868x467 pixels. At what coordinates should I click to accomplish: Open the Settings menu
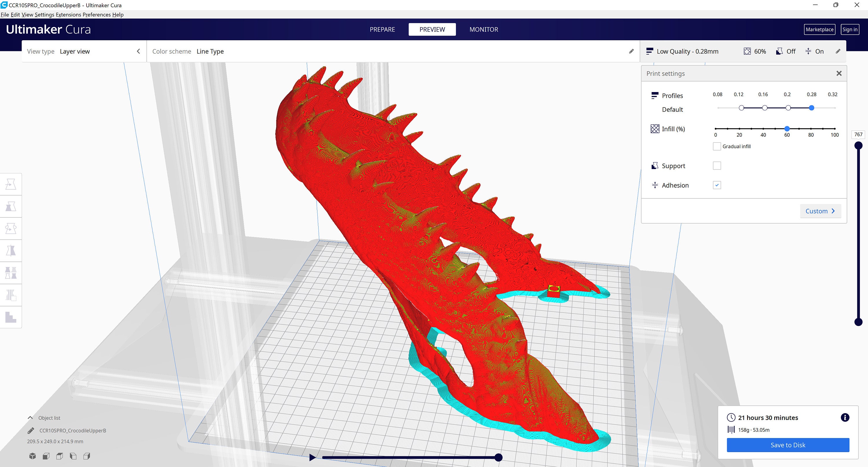tap(44, 14)
